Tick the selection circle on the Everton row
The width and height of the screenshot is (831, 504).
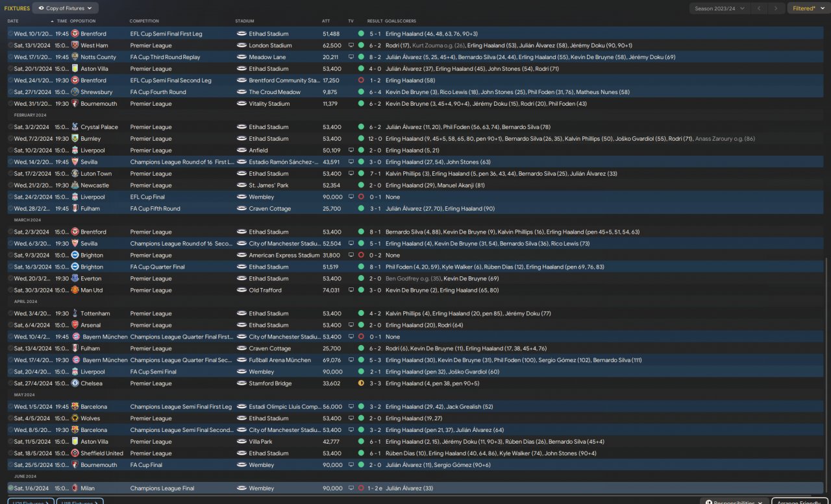pyautogui.click(x=10, y=279)
